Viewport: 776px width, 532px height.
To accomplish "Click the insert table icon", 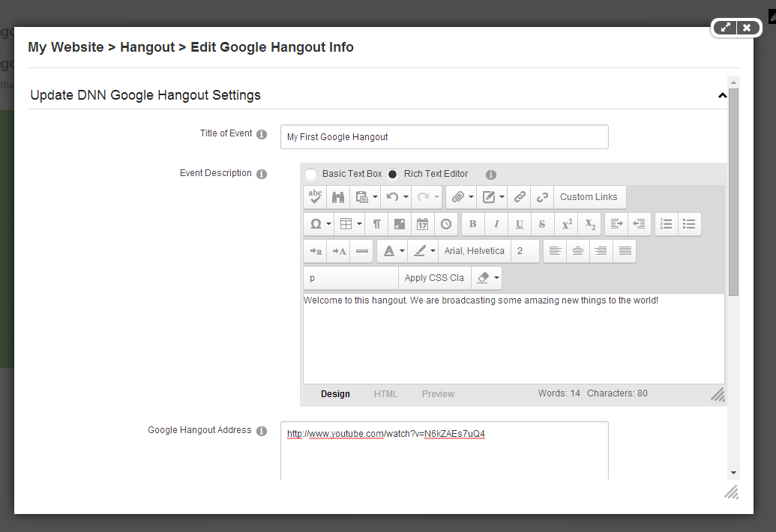I will 346,224.
